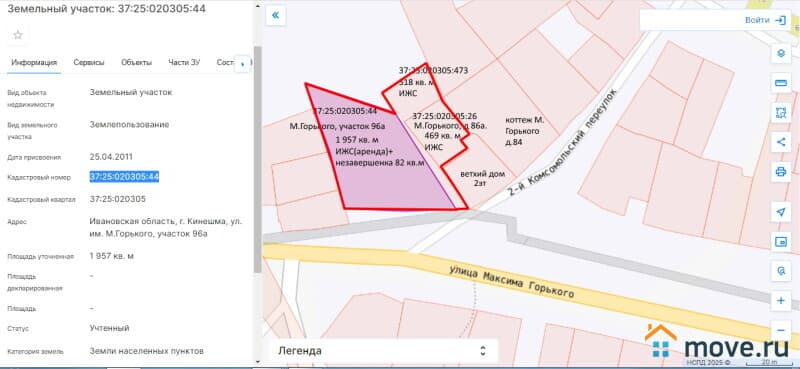The image size is (800, 369).
Task: Click the Земли населенных пунктов value
Action: coord(146,351)
